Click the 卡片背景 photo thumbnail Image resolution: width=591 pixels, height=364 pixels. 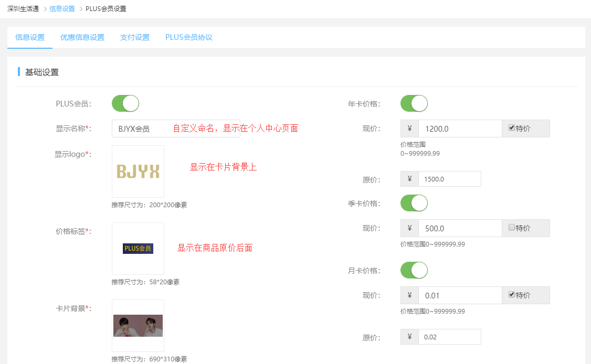coord(138,326)
